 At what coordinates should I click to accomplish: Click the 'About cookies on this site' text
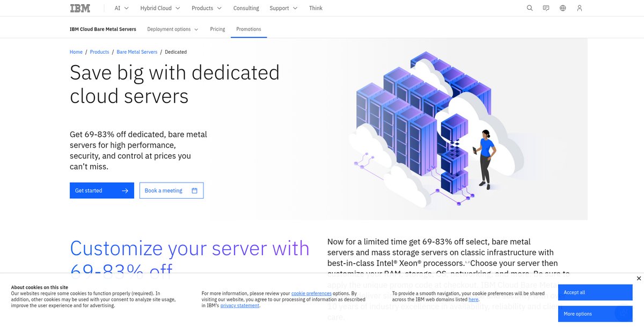40,287
